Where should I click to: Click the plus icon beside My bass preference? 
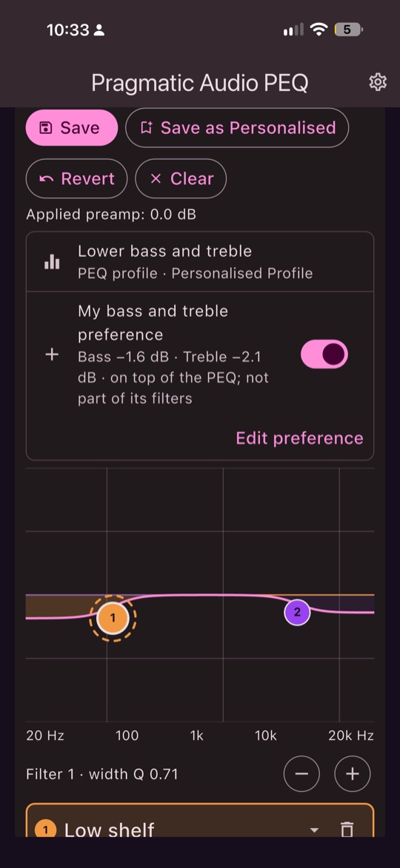click(52, 355)
